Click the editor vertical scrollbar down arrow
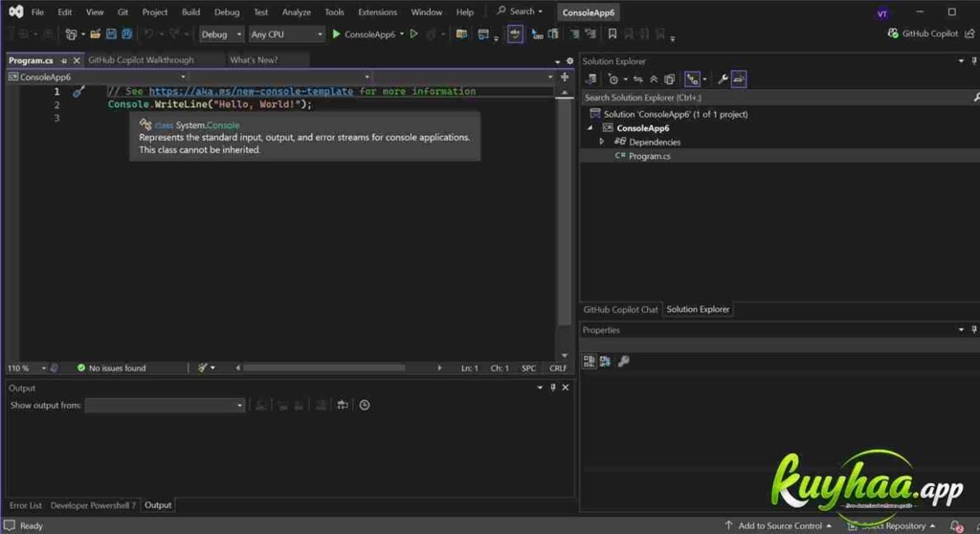 [x=565, y=356]
